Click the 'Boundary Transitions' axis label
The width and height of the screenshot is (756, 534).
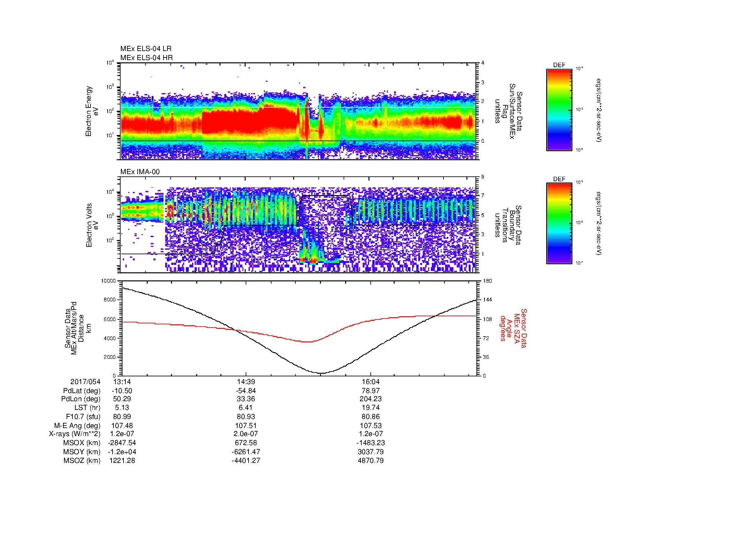(509, 225)
